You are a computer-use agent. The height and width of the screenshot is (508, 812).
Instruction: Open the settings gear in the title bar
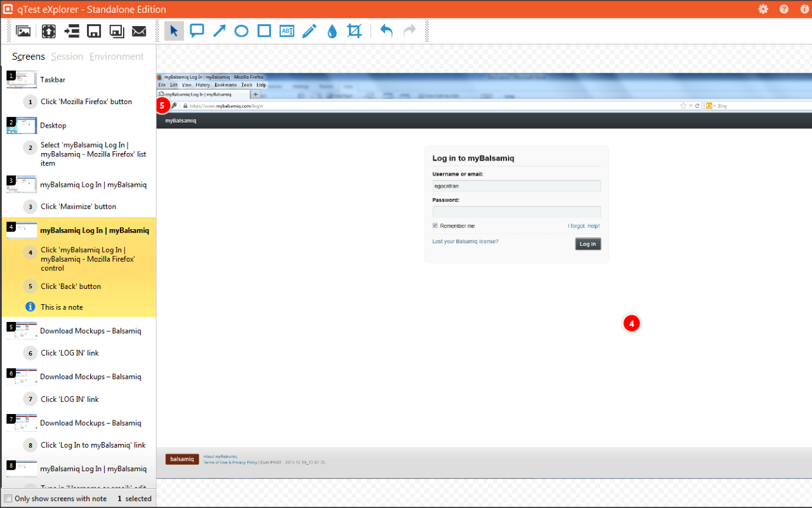pos(763,10)
